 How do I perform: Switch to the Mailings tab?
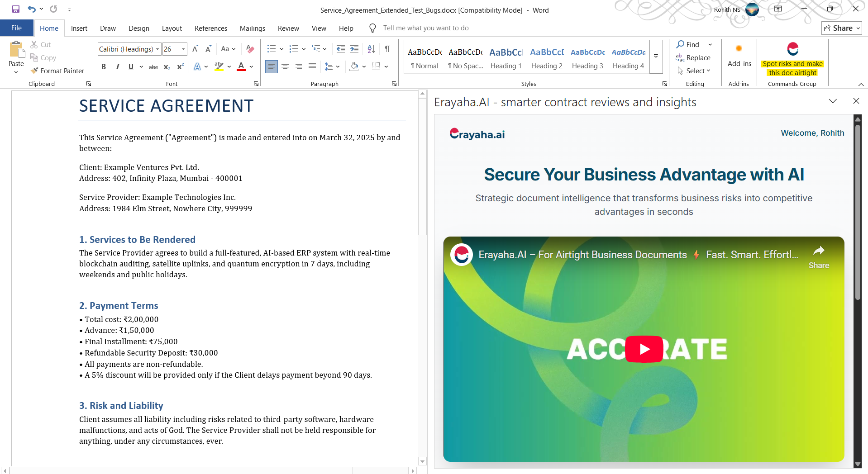[x=253, y=28]
